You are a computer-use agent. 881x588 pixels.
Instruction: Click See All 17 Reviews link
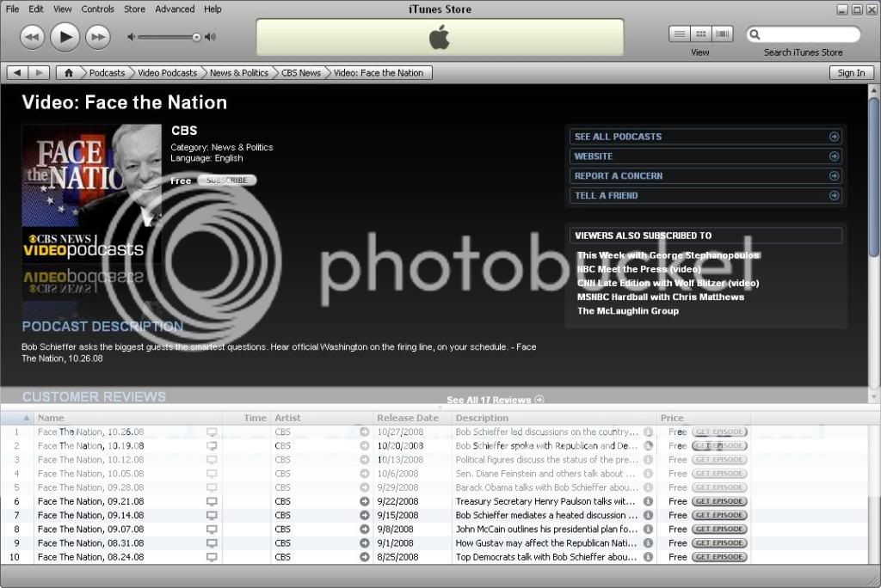coord(495,400)
